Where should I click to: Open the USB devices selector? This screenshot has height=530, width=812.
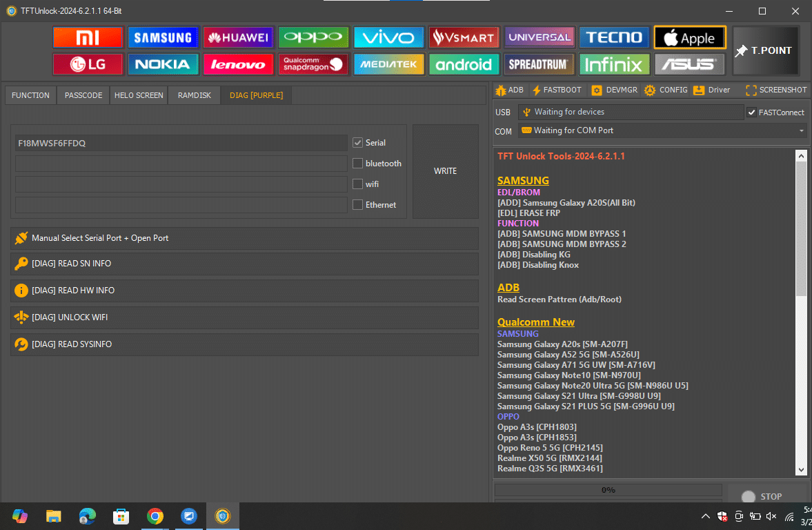(630, 112)
